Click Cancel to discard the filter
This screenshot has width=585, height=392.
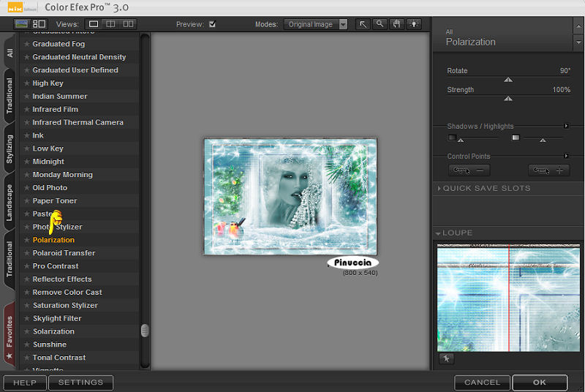pyautogui.click(x=482, y=382)
